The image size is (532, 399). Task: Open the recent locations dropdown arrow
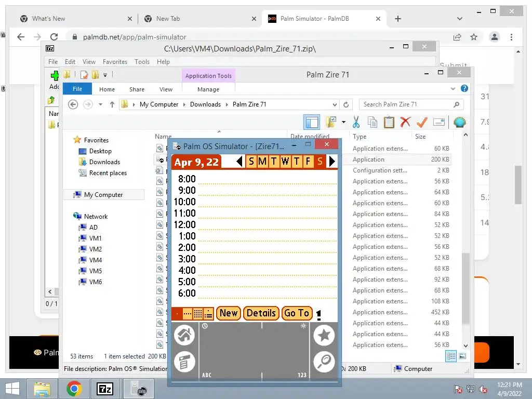click(100, 104)
